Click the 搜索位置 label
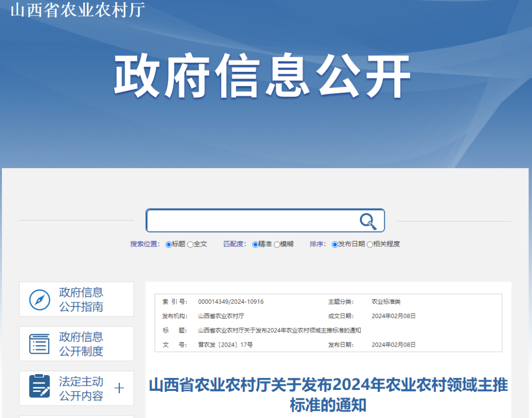The width and height of the screenshot is (532, 418). click(145, 244)
